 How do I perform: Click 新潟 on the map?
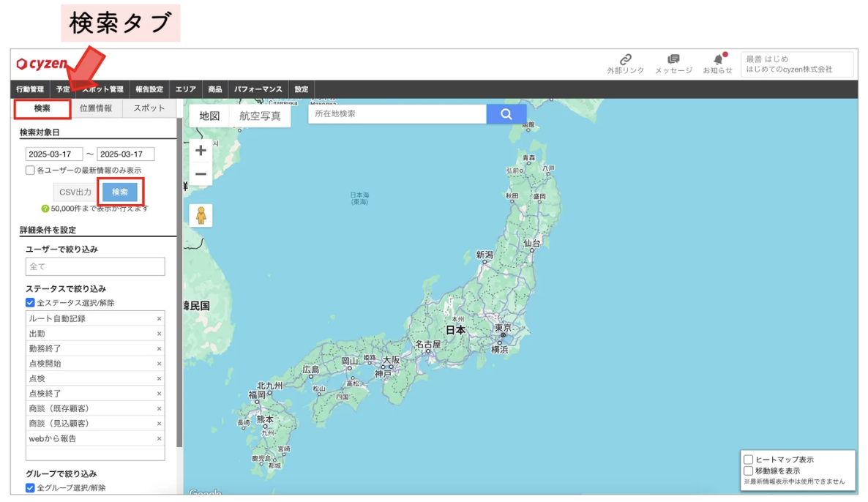pos(484,255)
